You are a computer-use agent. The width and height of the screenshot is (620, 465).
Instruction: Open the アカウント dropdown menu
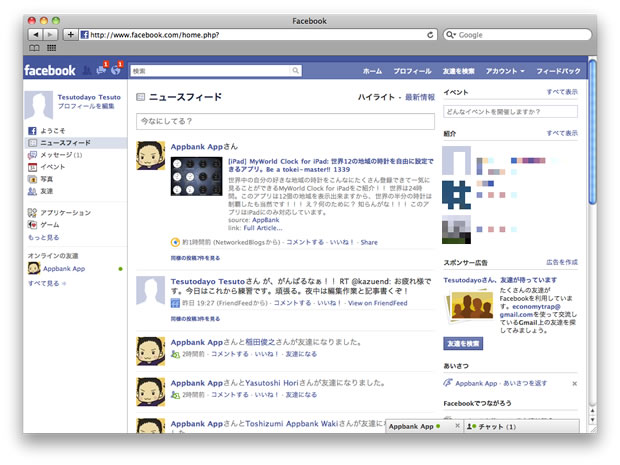tap(505, 71)
